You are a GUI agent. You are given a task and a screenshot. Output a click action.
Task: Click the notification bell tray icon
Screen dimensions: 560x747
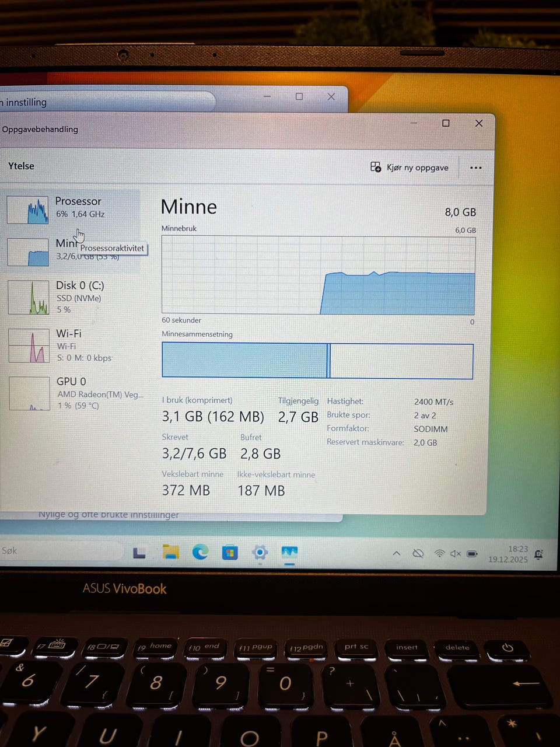click(x=538, y=554)
